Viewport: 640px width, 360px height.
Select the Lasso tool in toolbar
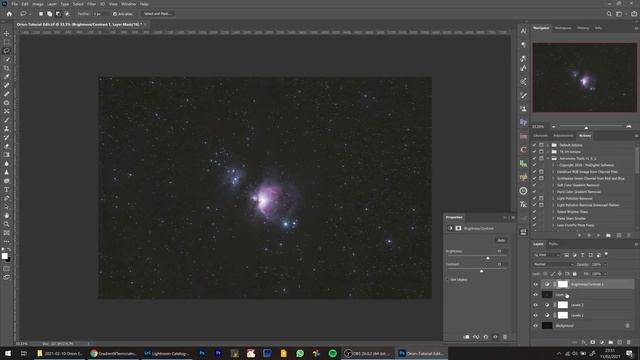point(7,51)
